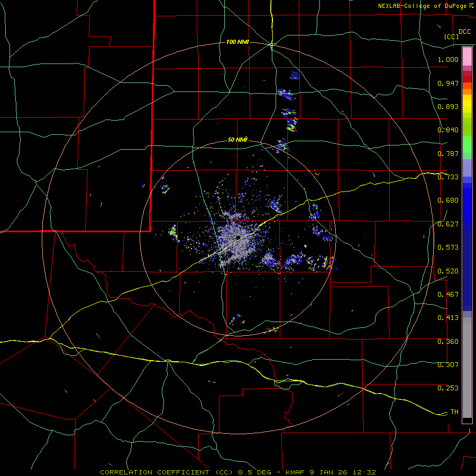Click the 0.947 legend value
476x476 pixels.
pos(448,83)
